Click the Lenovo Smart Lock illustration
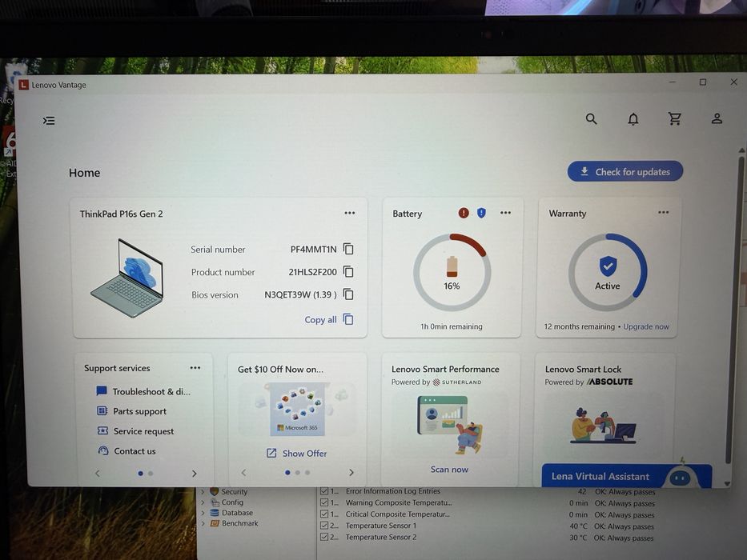The width and height of the screenshot is (747, 560). tap(603, 426)
